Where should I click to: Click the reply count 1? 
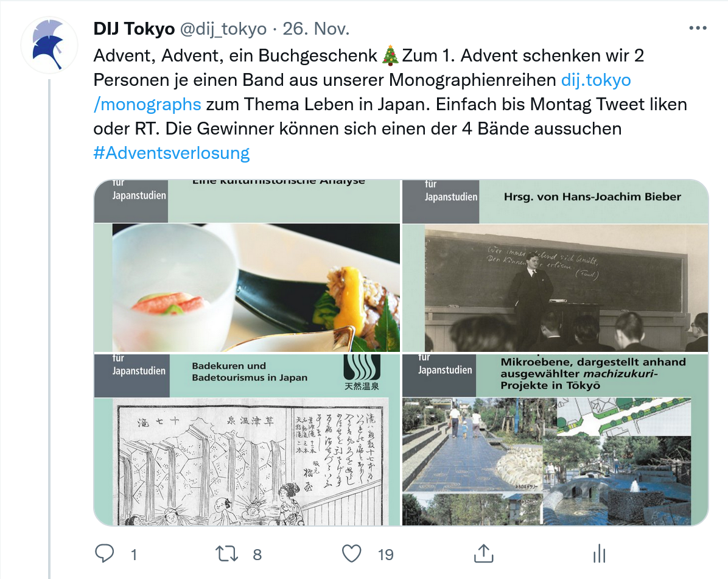134,555
